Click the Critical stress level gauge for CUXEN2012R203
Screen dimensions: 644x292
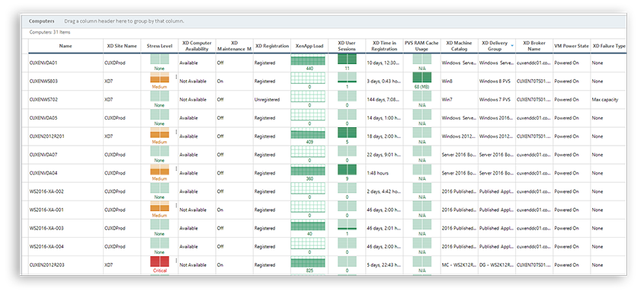160,262
